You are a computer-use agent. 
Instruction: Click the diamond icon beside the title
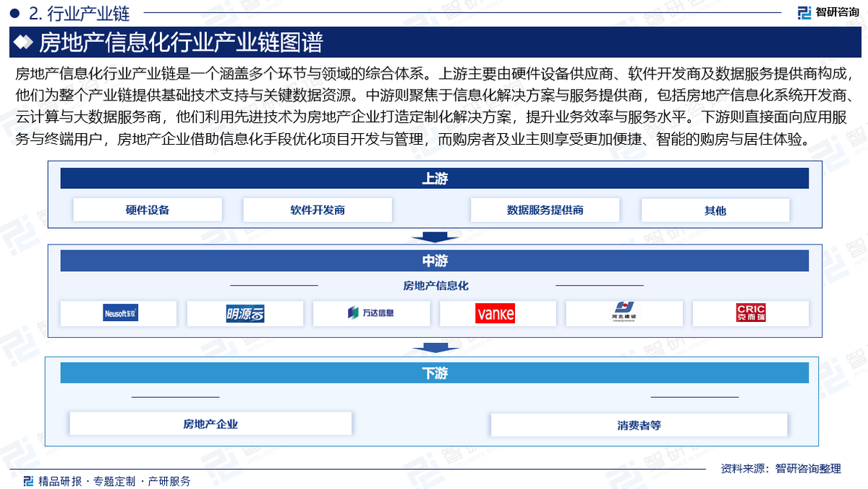tap(24, 43)
